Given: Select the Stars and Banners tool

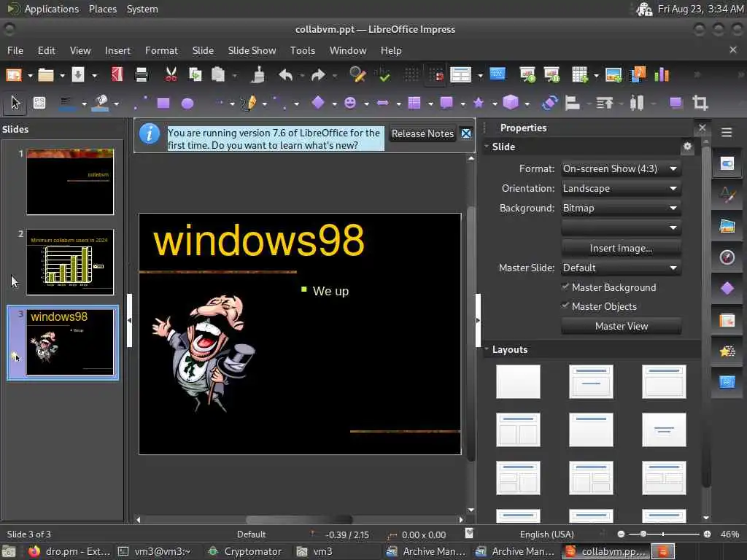Looking at the screenshot, I should (x=479, y=103).
